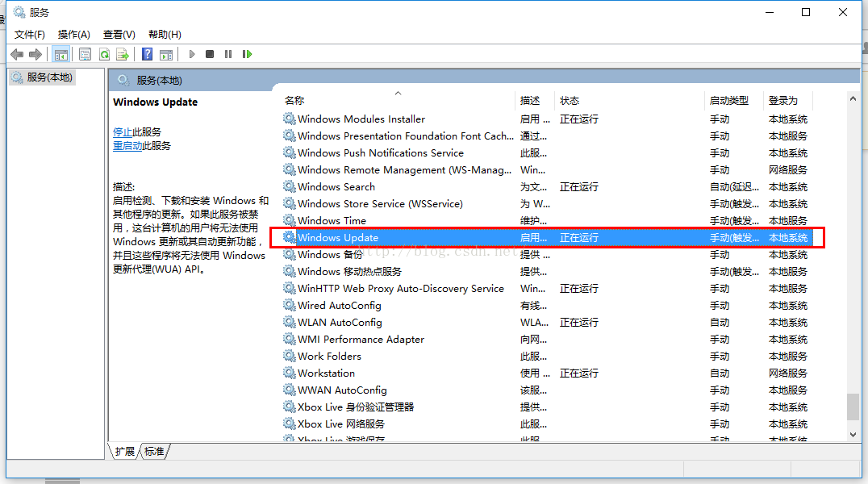Select WinHTTP Web Proxy Auto-Discovery Service

click(547, 288)
